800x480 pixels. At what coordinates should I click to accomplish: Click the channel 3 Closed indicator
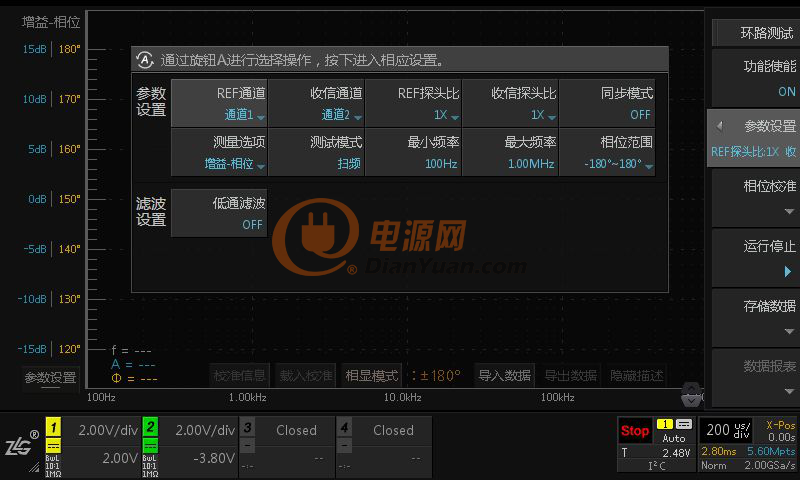(x=287, y=446)
